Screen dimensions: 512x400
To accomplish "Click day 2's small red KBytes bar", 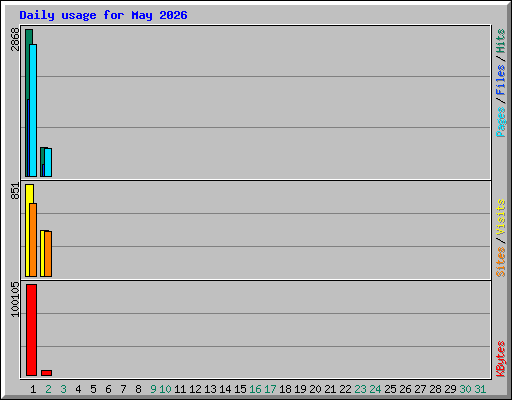I will 46,373.
